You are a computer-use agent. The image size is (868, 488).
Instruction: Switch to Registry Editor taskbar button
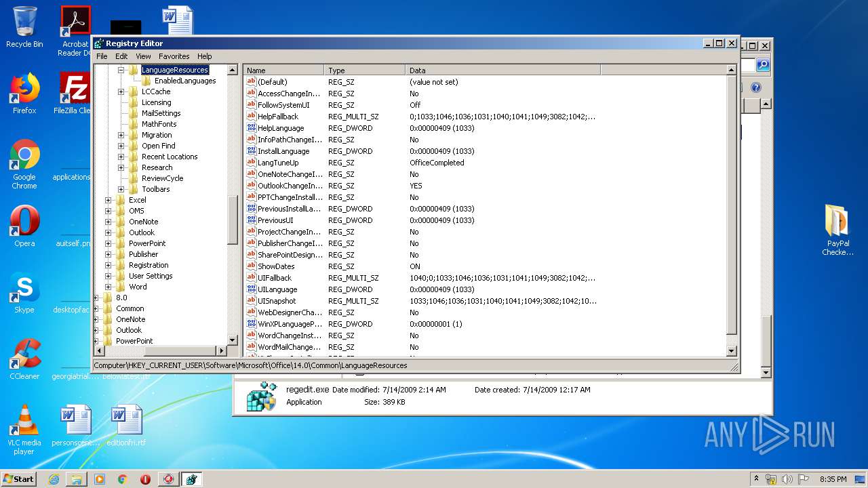[x=191, y=479]
